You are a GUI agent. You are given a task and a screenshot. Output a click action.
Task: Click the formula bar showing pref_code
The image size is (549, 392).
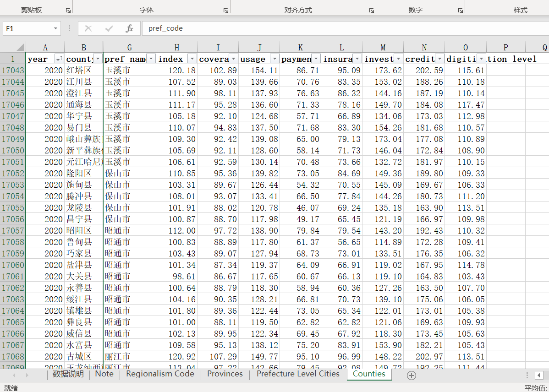pos(345,28)
